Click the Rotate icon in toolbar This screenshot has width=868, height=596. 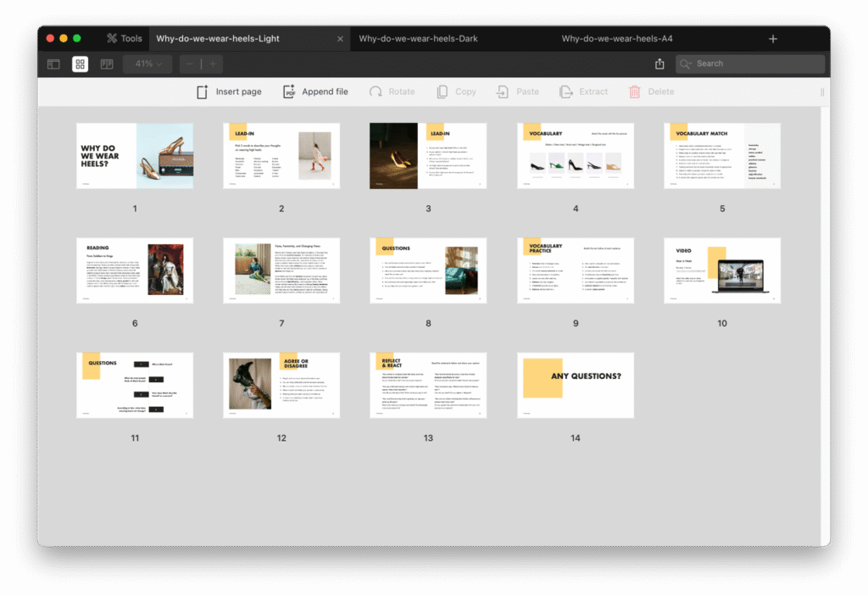click(x=376, y=92)
